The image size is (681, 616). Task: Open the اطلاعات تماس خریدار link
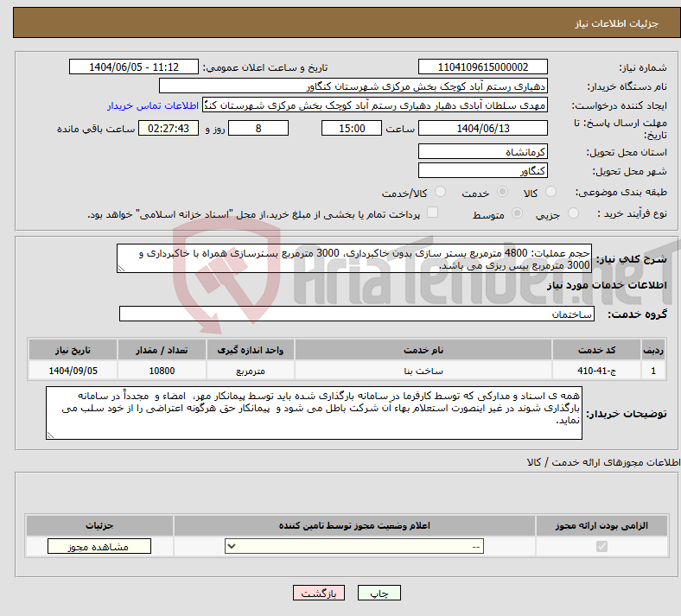(x=153, y=105)
